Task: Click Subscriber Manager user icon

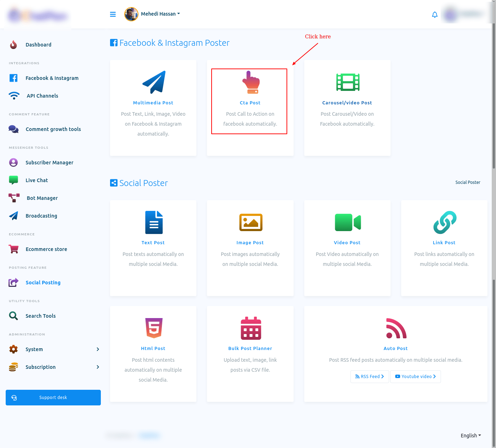Action: click(13, 163)
